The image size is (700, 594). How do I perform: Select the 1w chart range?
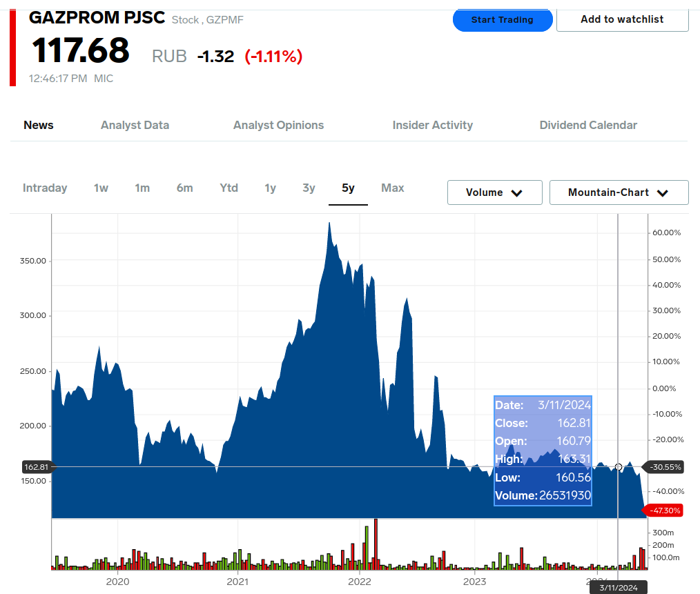pyautogui.click(x=101, y=188)
